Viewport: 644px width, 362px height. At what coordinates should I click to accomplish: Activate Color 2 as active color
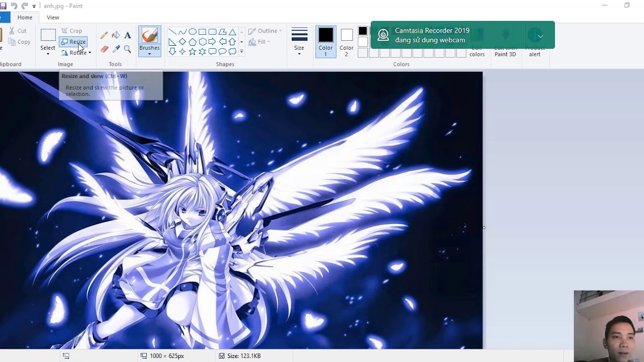tap(346, 41)
